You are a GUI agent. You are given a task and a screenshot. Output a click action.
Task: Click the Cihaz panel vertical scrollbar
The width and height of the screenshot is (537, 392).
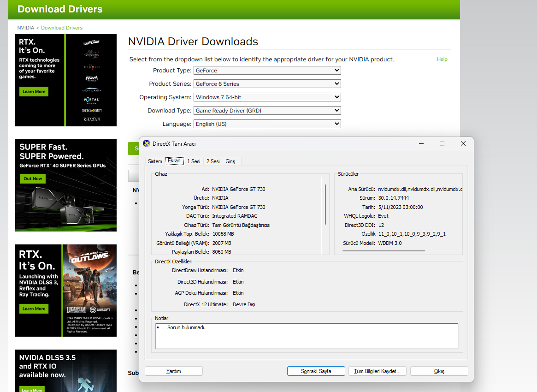pyautogui.click(x=325, y=205)
